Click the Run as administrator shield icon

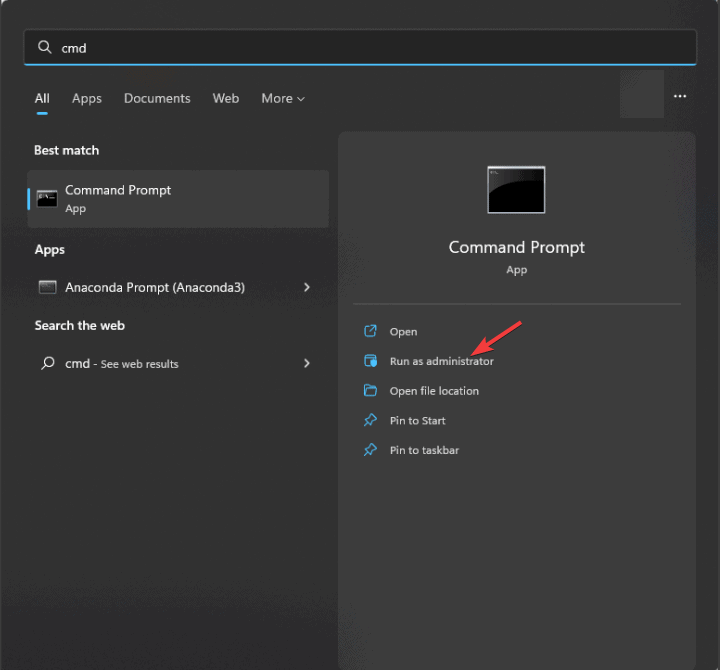[370, 361]
